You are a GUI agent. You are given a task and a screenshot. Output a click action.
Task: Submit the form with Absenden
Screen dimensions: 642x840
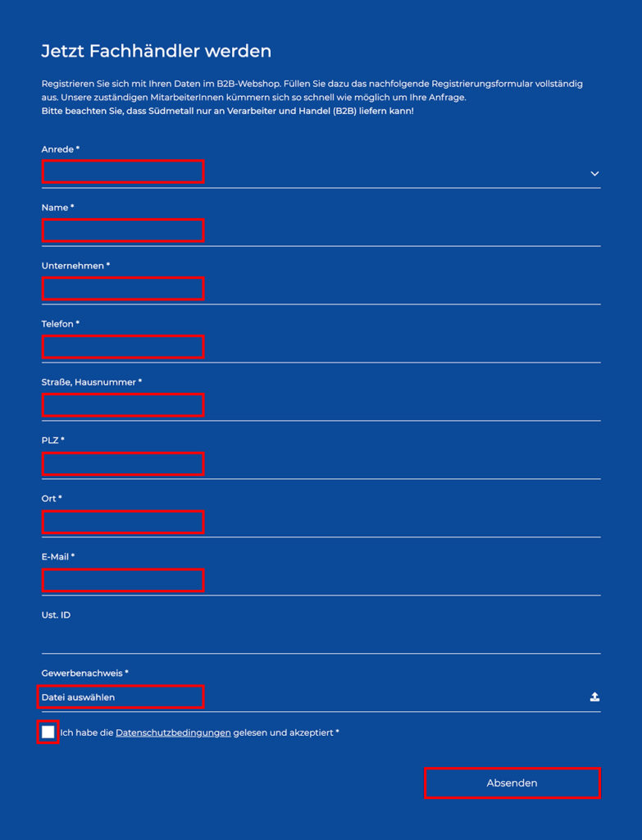(512, 783)
